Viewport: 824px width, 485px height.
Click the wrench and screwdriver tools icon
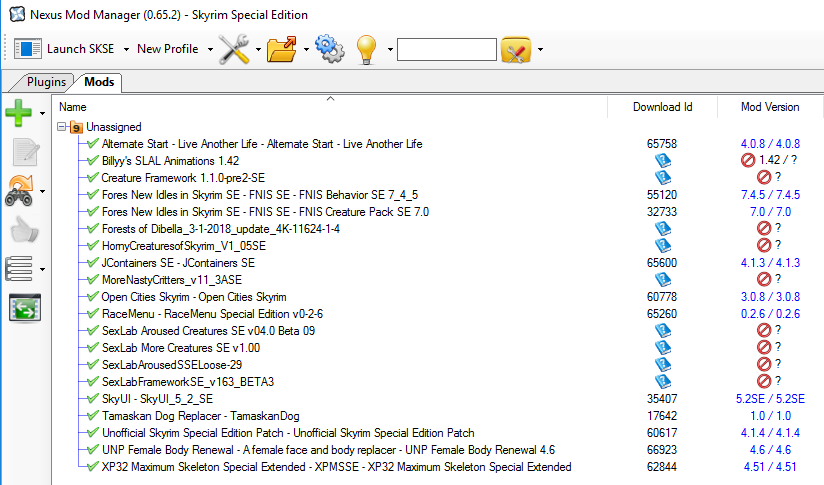coord(234,49)
